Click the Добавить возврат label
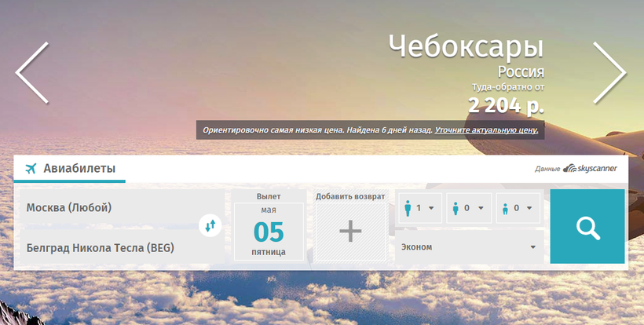The width and height of the screenshot is (644, 325). click(x=350, y=196)
